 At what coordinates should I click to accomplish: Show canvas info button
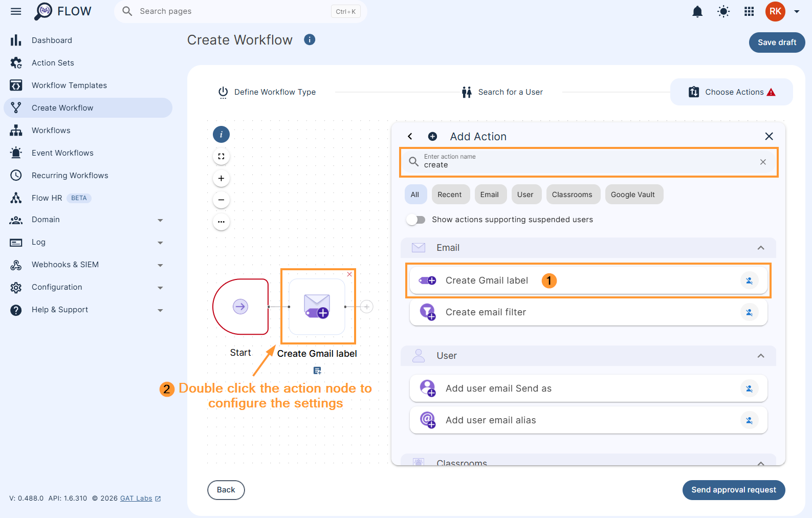tap(221, 135)
